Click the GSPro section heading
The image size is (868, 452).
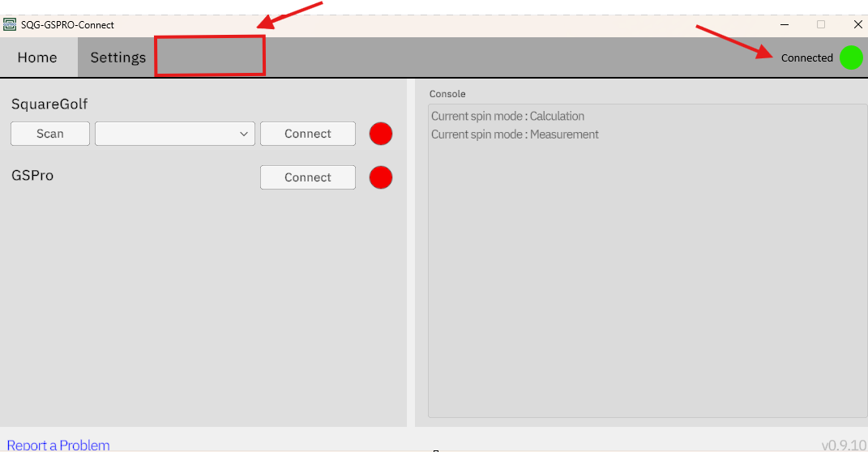32,176
